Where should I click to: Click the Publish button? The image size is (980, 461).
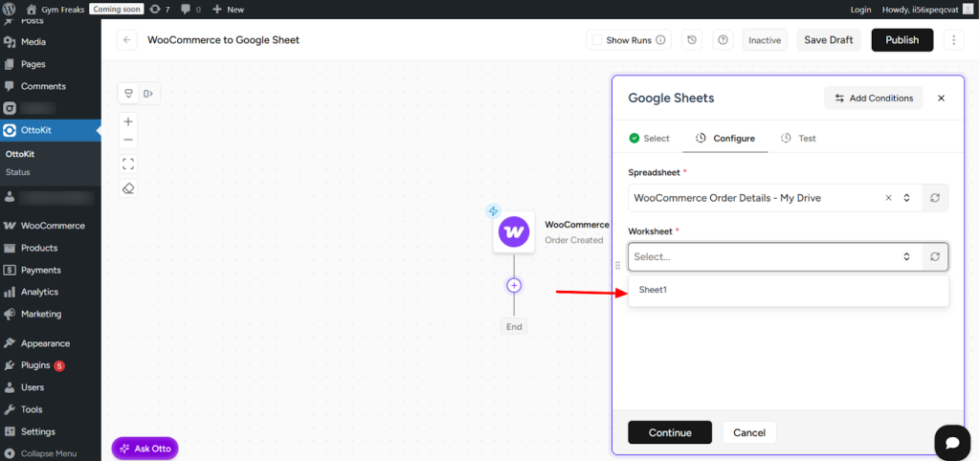click(902, 40)
